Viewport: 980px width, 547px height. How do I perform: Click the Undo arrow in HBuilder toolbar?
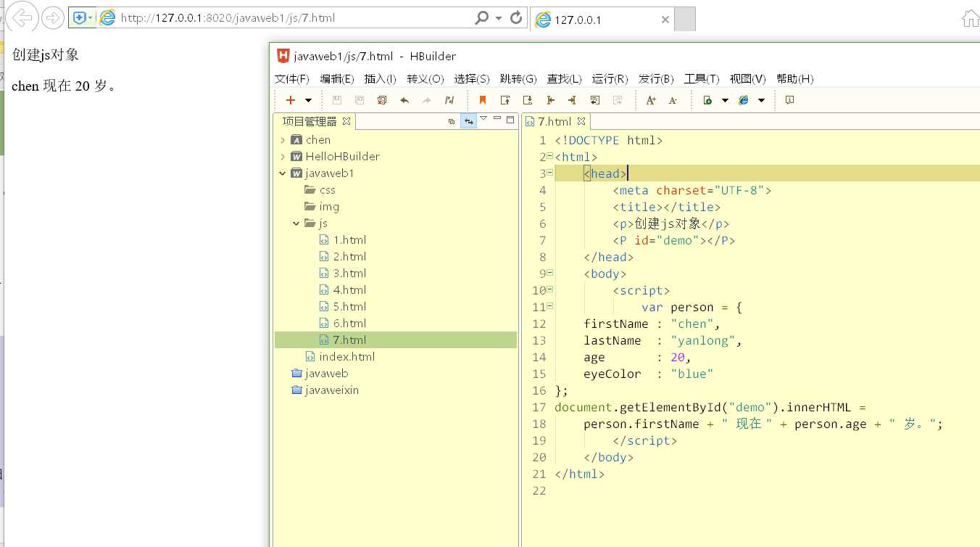click(x=404, y=100)
